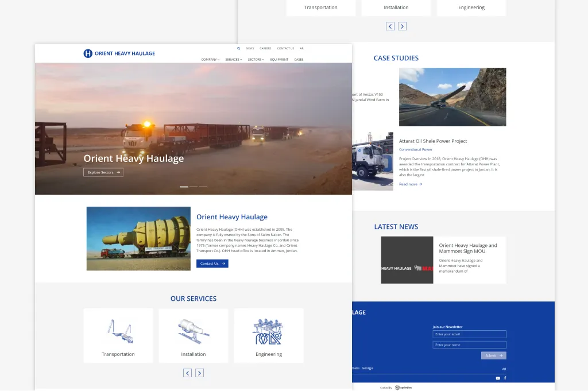
Task: Click next arrow under Our Services front page
Action: (199, 373)
